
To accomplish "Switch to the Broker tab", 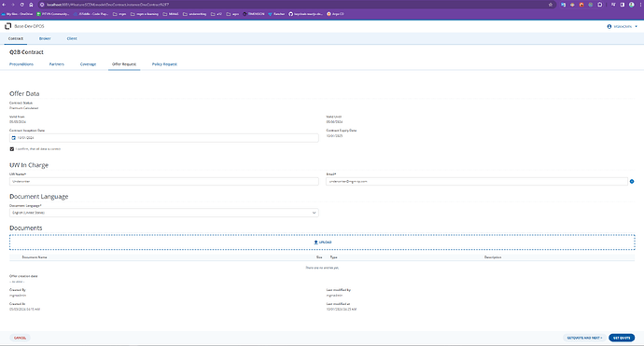I will click(x=45, y=38).
